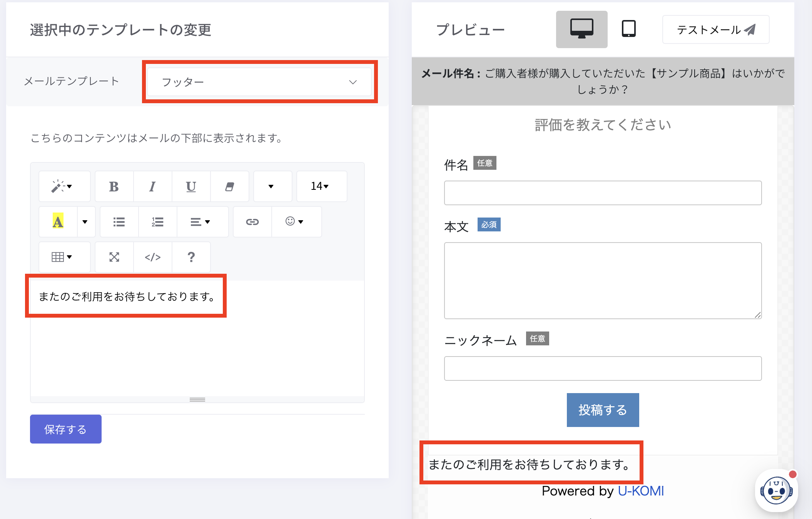Toggle underline formatting
812x519 pixels.
(x=191, y=187)
